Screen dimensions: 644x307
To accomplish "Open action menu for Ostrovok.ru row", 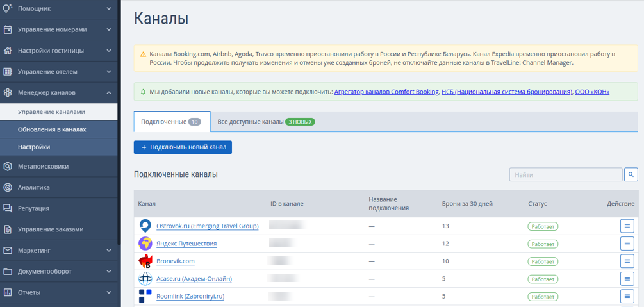I will 627,226.
